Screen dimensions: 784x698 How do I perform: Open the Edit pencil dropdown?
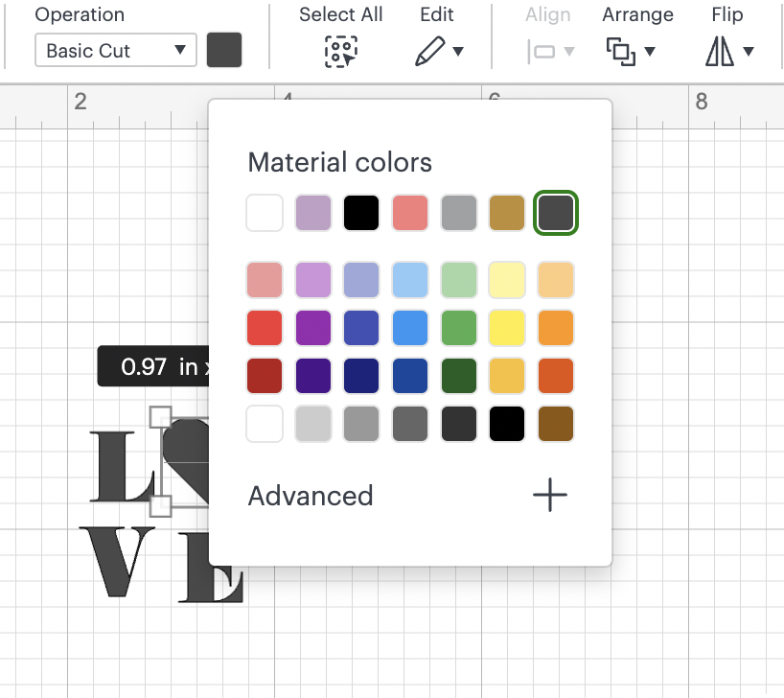pyautogui.click(x=439, y=52)
